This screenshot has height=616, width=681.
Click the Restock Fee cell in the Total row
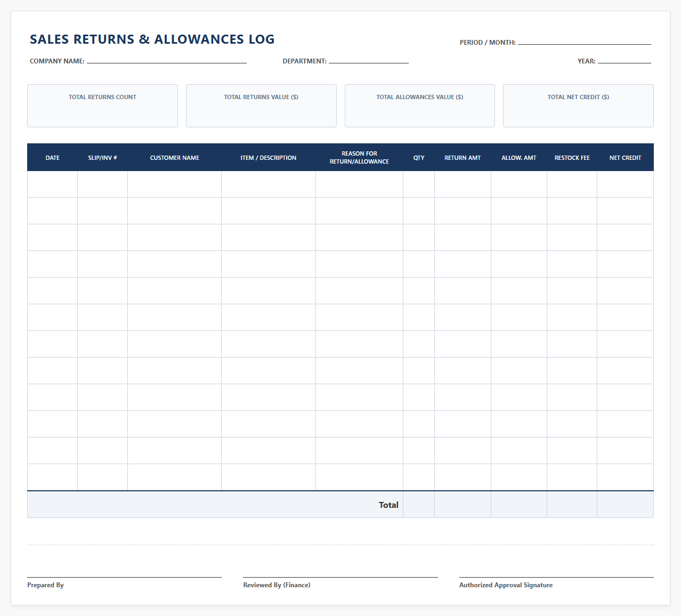(x=572, y=505)
